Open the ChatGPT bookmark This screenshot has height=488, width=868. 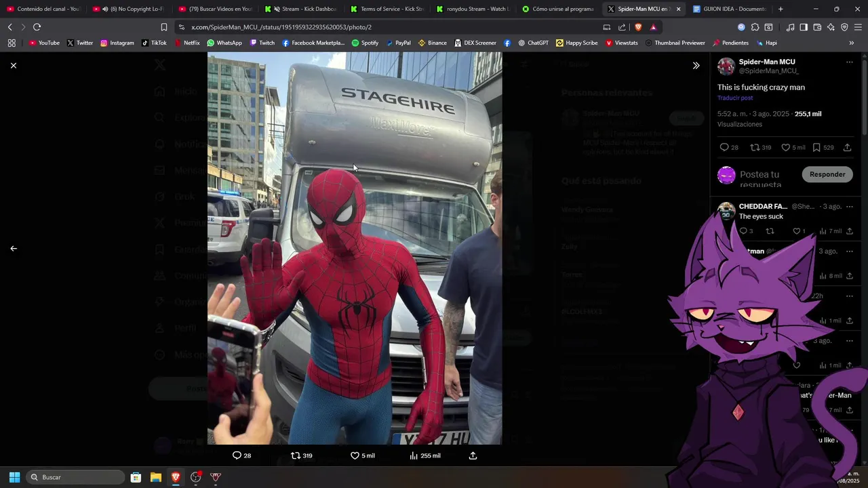click(x=533, y=43)
